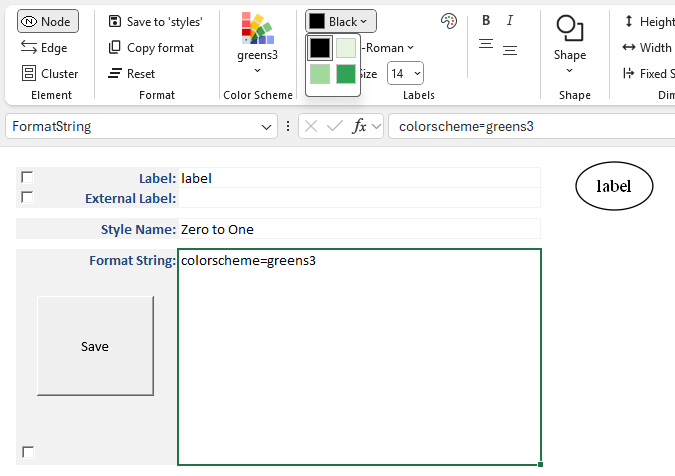Click the insert function fx icon
Image resolution: width=675 pixels, height=476 pixels.
360,126
